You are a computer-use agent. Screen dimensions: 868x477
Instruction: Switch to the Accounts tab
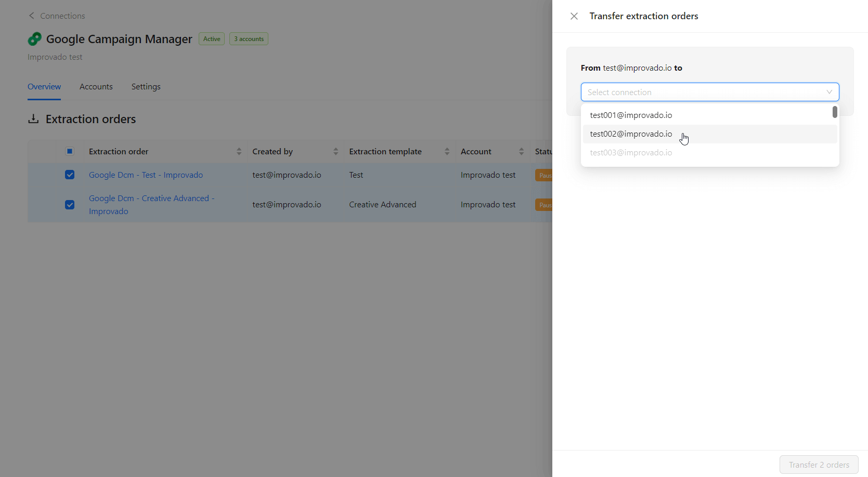click(x=96, y=87)
